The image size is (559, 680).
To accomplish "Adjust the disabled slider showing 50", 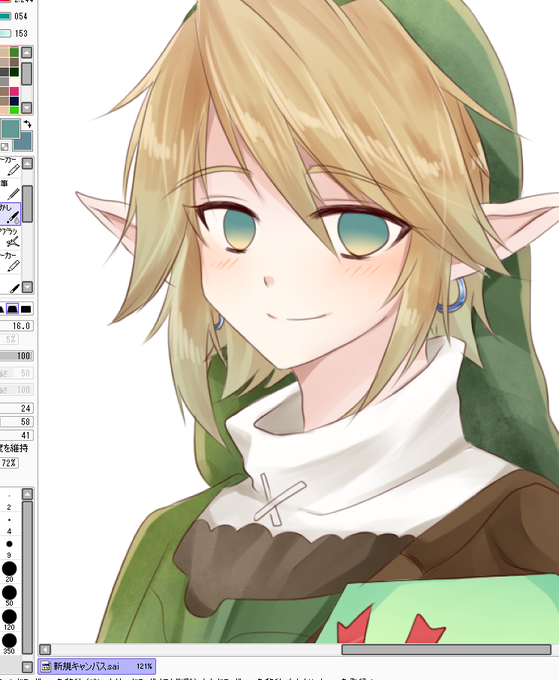I will tap(16, 373).
